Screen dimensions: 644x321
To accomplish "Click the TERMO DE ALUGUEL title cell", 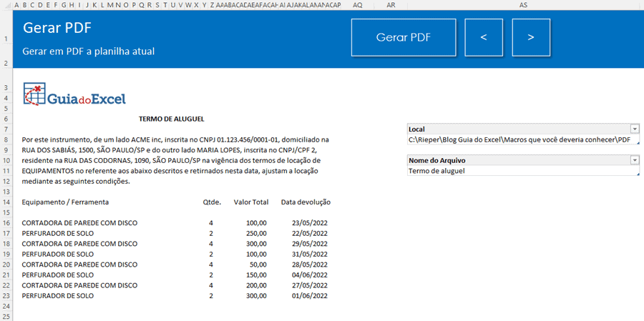I will point(172,119).
